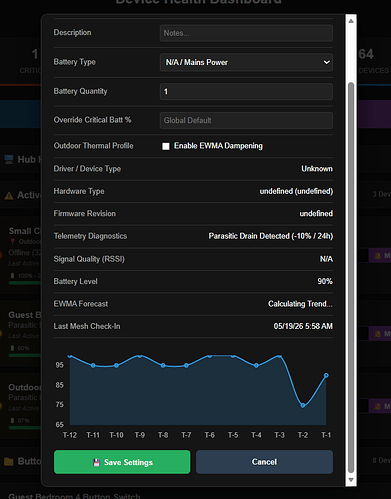391x499 pixels.
Task: Click the Firmware Revision 'undefined' value
Action: [x=316, y=214]
